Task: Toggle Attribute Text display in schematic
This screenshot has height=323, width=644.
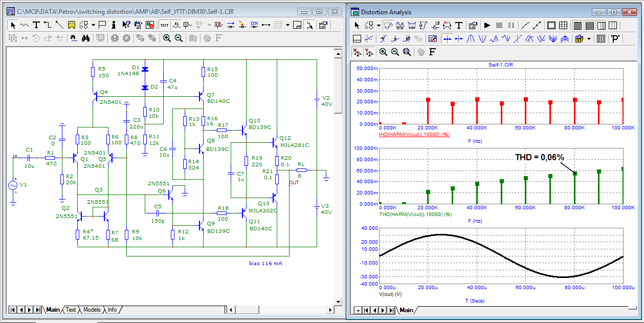Action: [x=176, y=25]
